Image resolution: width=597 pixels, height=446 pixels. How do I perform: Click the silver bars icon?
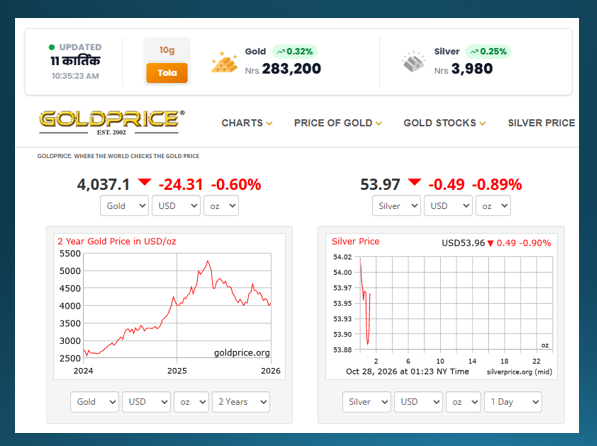coord(413,62)
